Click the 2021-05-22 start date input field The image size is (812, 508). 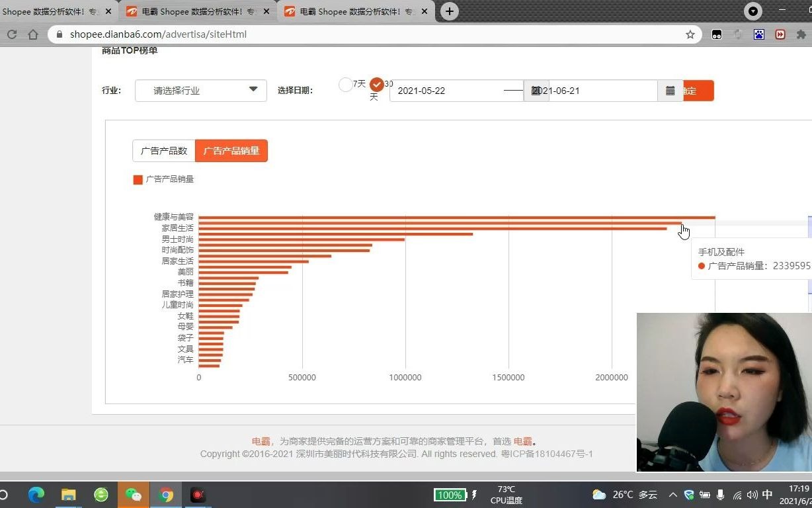[450, 91]
